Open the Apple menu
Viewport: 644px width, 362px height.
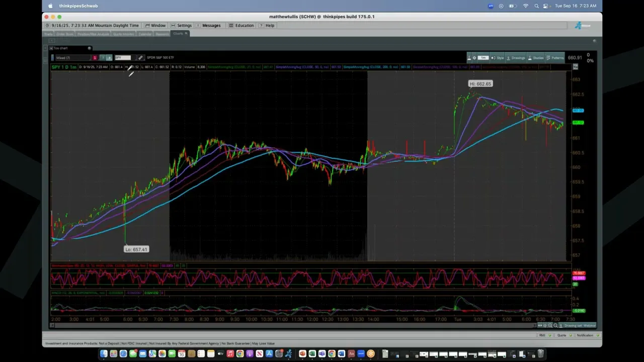[50, 6]
